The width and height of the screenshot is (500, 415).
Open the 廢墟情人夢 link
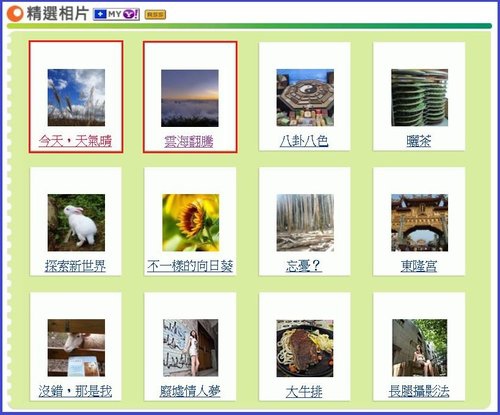[x=190, y=391]
